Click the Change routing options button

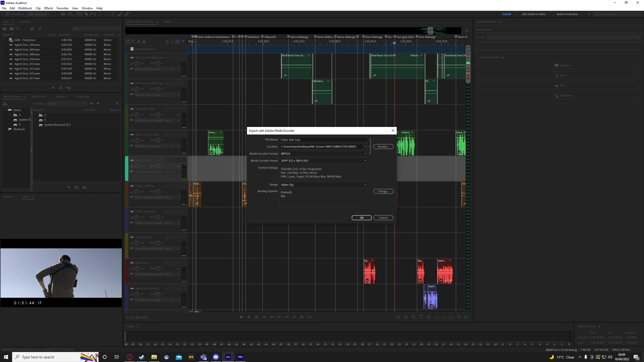click(383, 191)
